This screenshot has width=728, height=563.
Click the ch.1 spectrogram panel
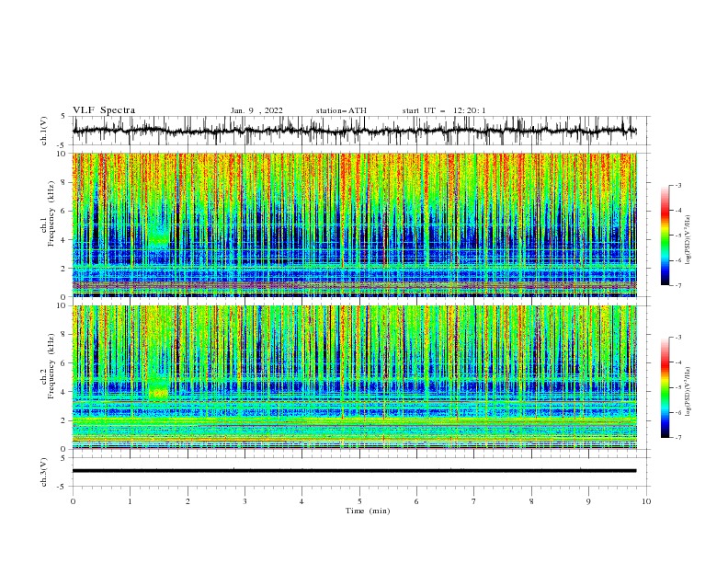click(x=354, y=224)
